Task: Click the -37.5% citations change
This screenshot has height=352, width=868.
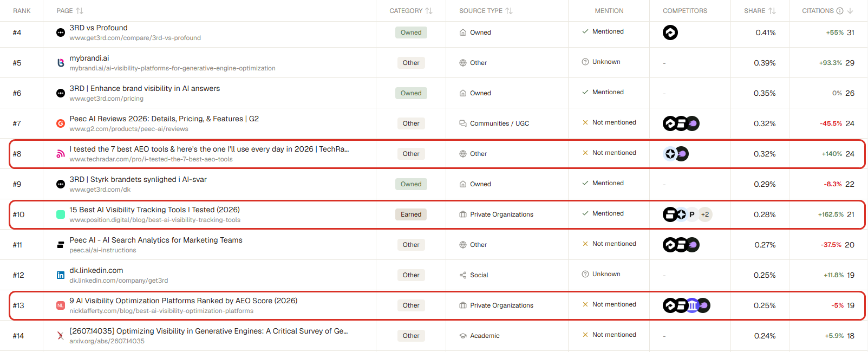Action: pyautogui.click(x=831, y=245)
